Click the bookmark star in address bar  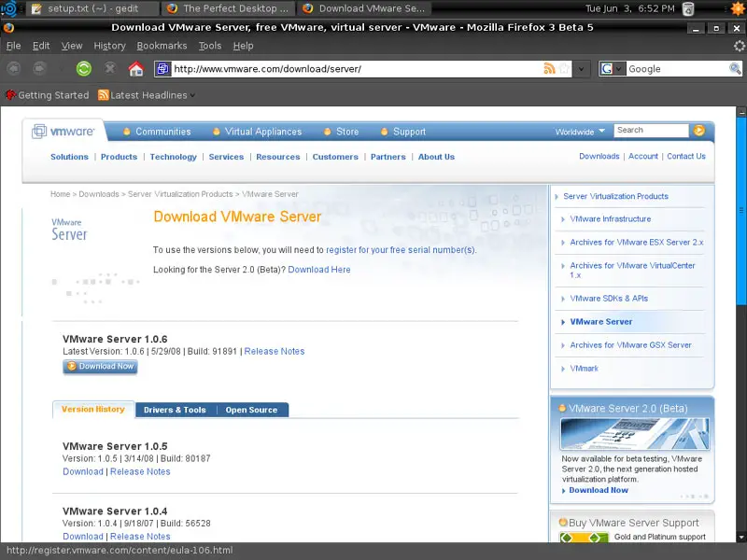(564, 68)
